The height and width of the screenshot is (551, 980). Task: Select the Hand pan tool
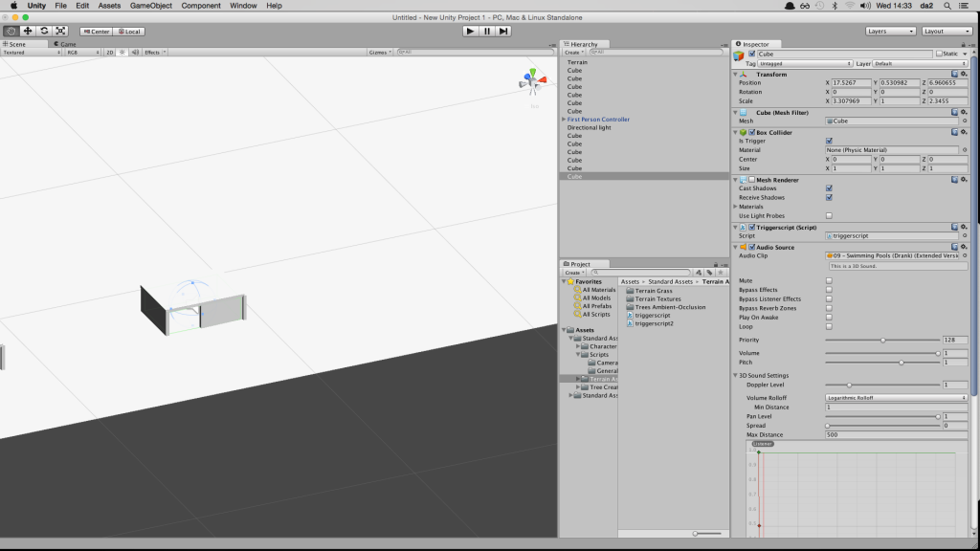(x=10, y=32)
